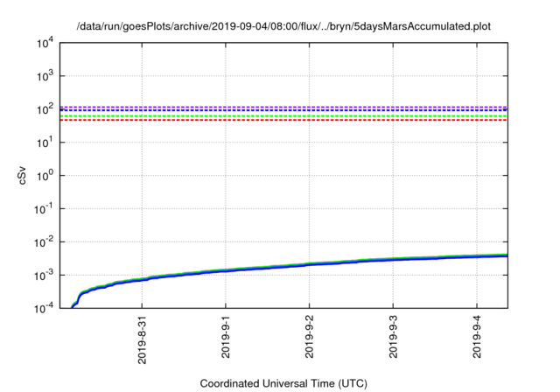Click the 2019-8-31 date tick label
The image size is (560, 392).
point(142,339)
